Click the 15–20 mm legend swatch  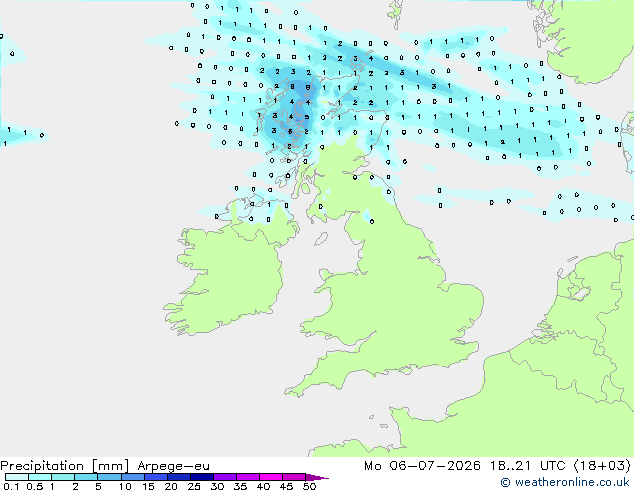point(156,477)
